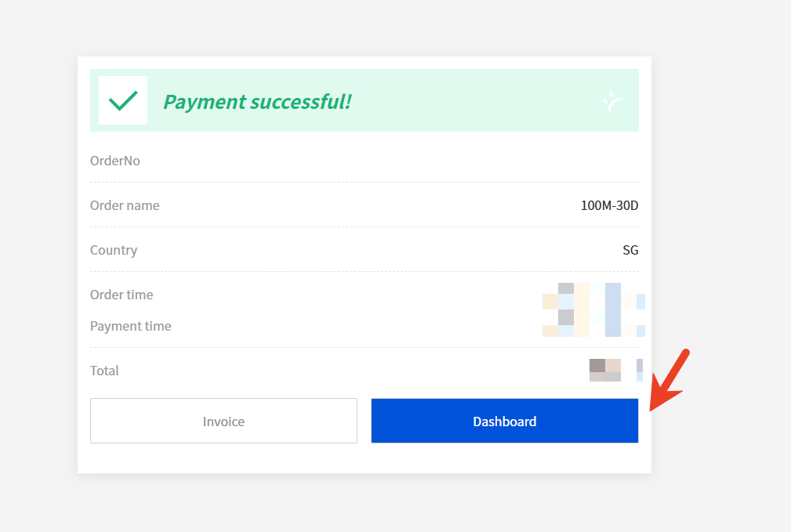Click the Order name label
791x532 pixels.
click(x=125, y=205)
